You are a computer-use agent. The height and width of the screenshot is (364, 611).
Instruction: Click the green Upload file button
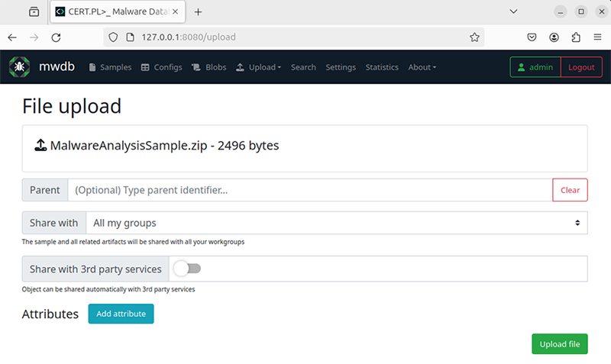[560, 344]
